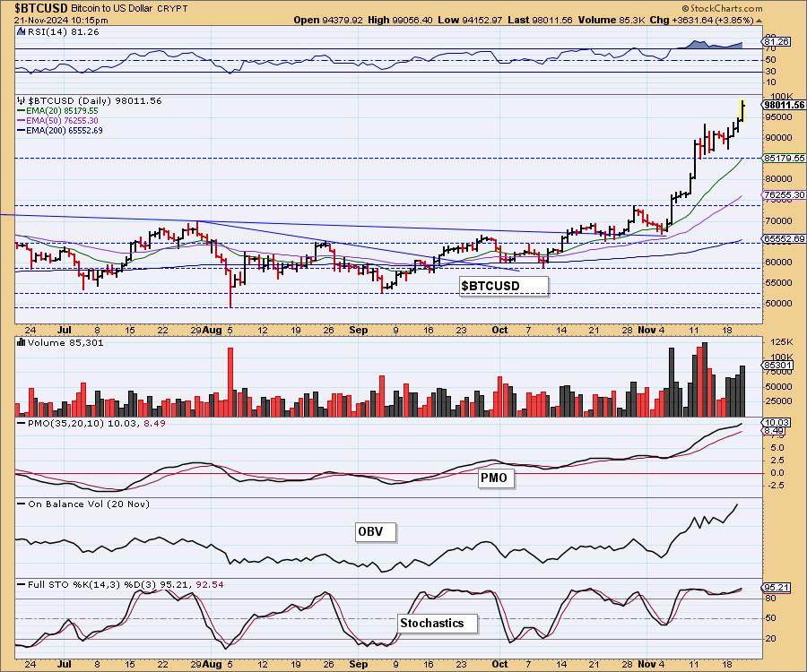Viewport: 807px width, 672px height.
Task: Click the yellow-highlighted latest price candle
Action: [x=742, y=111]
